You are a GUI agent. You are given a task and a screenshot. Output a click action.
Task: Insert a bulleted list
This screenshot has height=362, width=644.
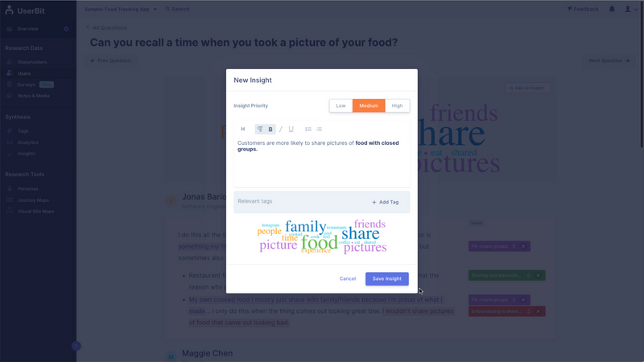tap(308, 130)
